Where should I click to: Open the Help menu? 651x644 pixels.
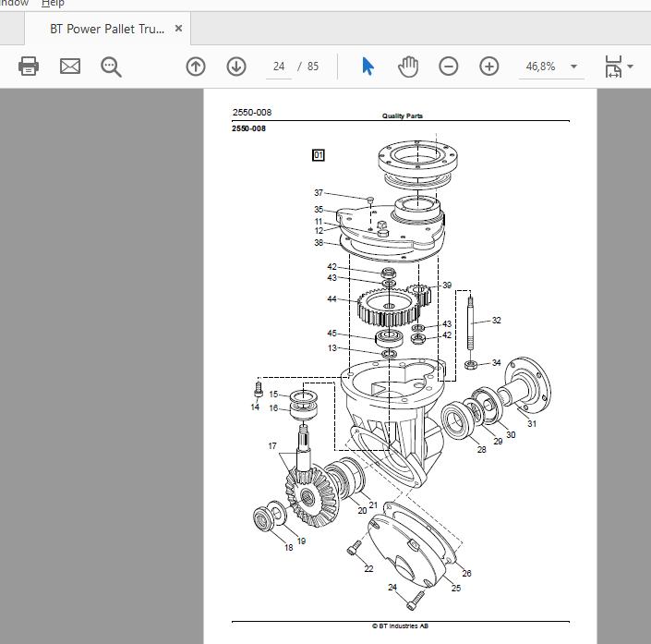53,4
